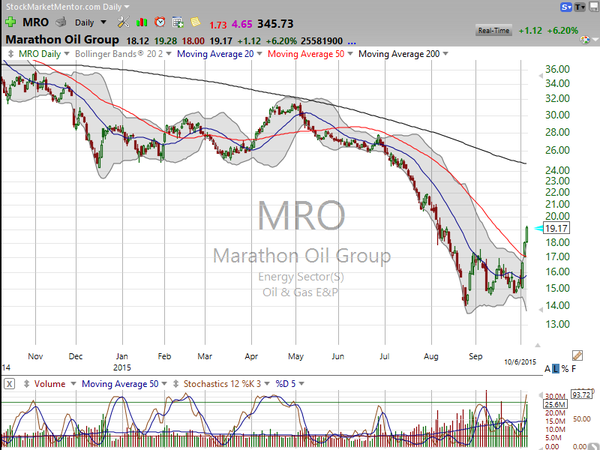Click the magenta 4.65 value in the toolbar
Screen dimensions: 600x450
pyautogui.click(x=242, y=24)
